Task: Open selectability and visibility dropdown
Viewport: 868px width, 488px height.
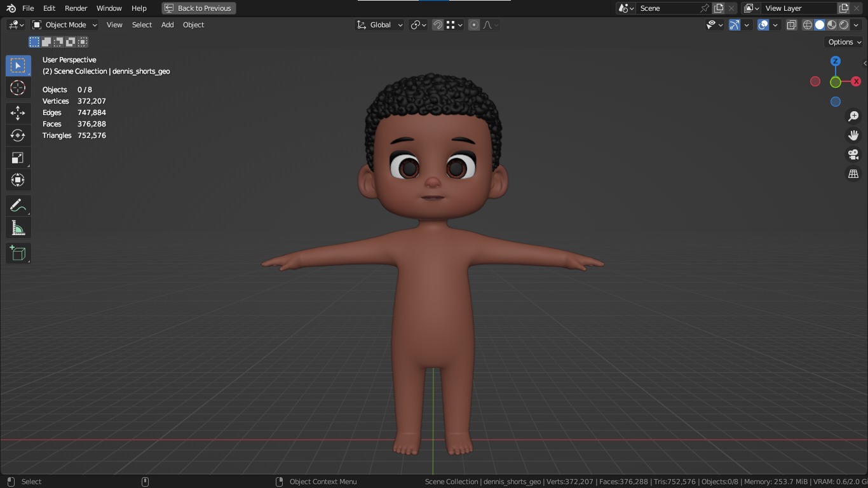Action: point(715,25)
